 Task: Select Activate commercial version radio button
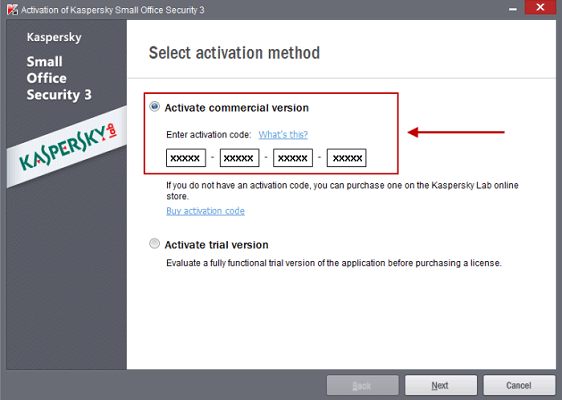pos(154,107)
